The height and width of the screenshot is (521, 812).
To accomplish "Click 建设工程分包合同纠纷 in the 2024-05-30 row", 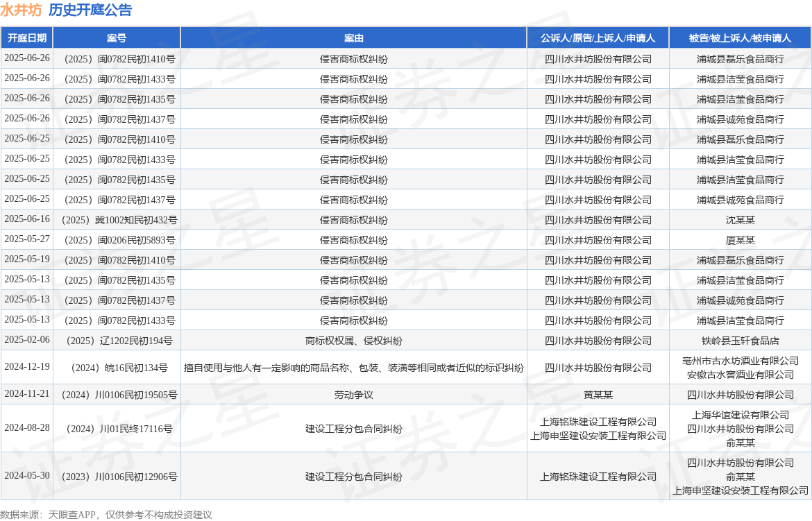I will point(354,477).
